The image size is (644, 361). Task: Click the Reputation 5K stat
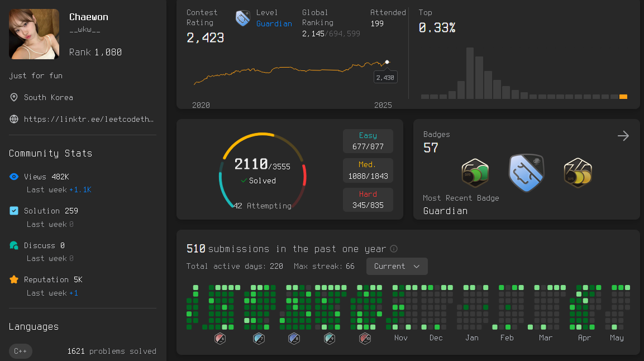pyautogui.click(x=54, y=279)
